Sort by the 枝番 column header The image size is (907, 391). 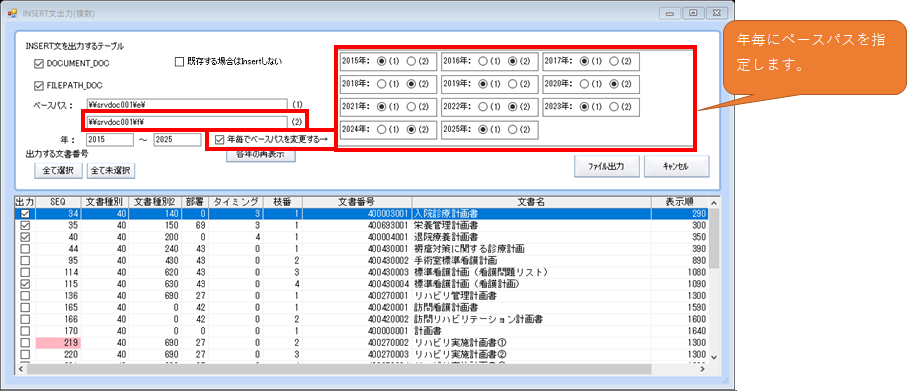(x=283, y=202)
